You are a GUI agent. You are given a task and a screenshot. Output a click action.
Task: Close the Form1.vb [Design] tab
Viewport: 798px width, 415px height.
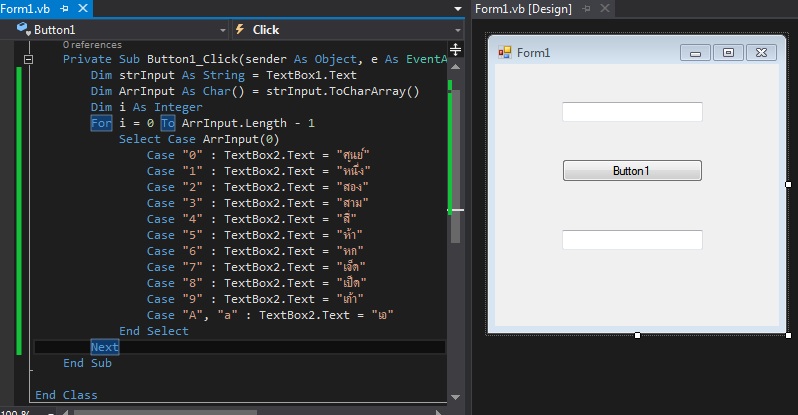coord(605,8)
